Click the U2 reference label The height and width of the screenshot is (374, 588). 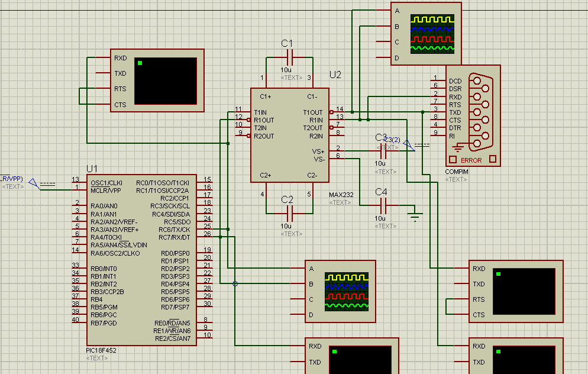click(x=335, y=75)
